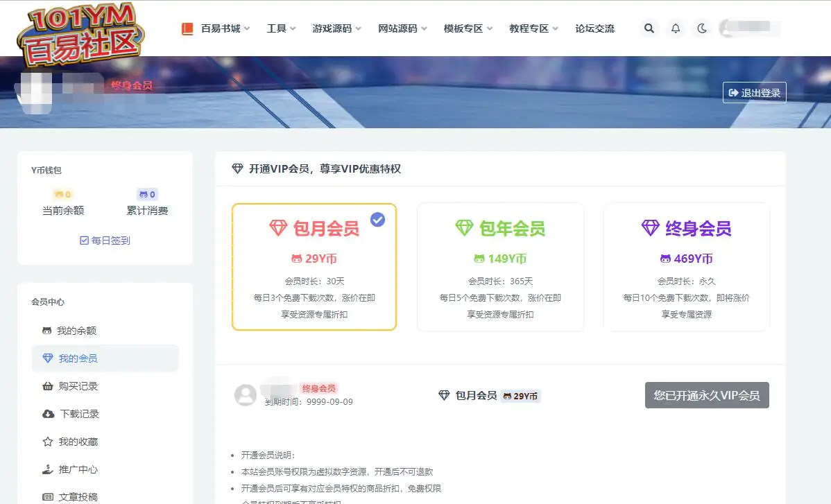
Task: Expand the 百易书城 dropdown arrow
Action: pyautogui.click(x=247, y=28)
